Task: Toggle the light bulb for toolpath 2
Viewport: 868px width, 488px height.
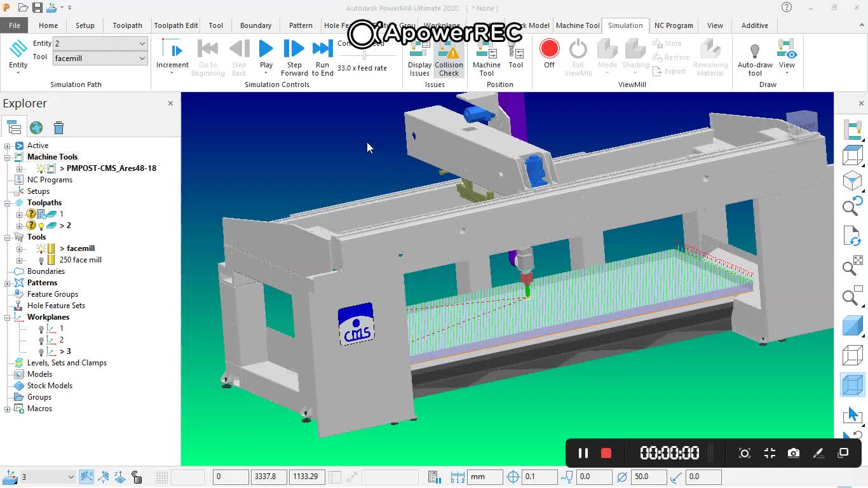Action: point(41,226)
